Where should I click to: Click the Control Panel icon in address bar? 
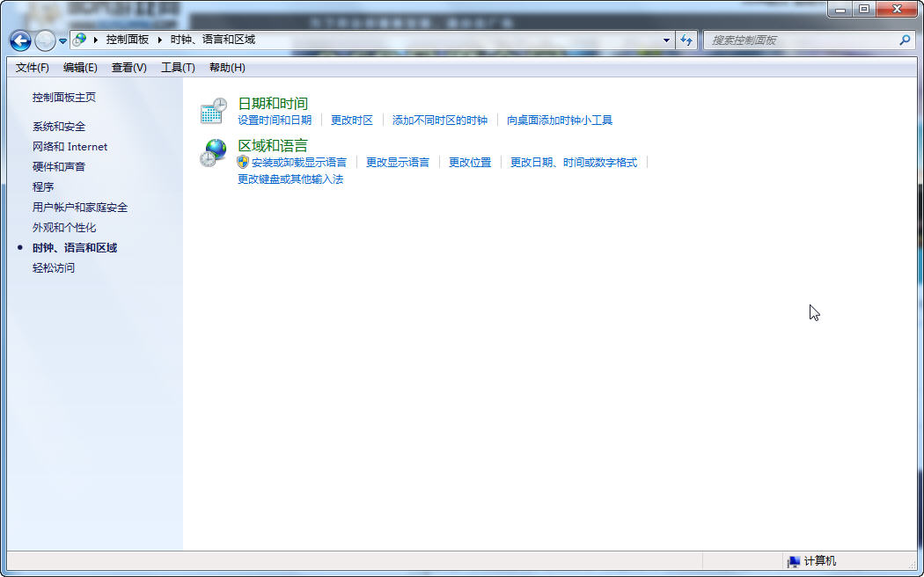click(x=79, y=40)
